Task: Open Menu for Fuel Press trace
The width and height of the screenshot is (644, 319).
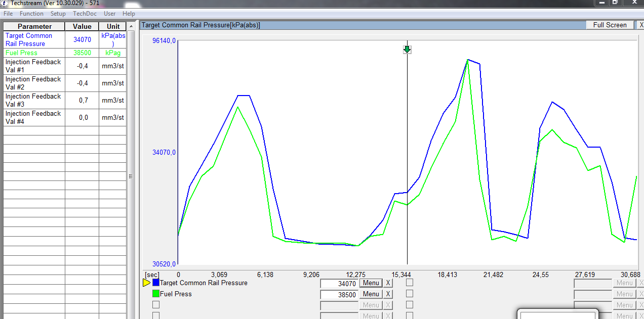Action: pyautogui.click(x=371, y=294)
